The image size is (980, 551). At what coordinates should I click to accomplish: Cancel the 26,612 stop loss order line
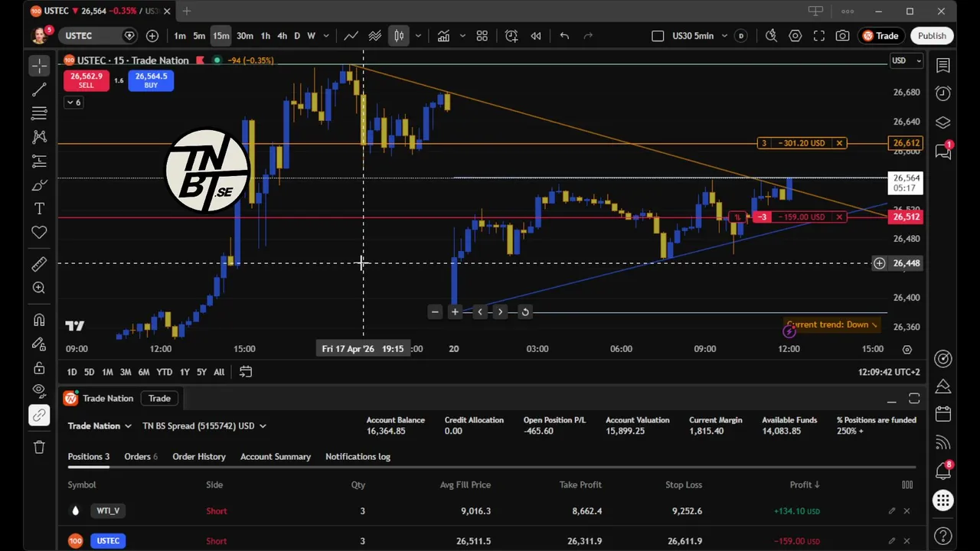point(839,143)
